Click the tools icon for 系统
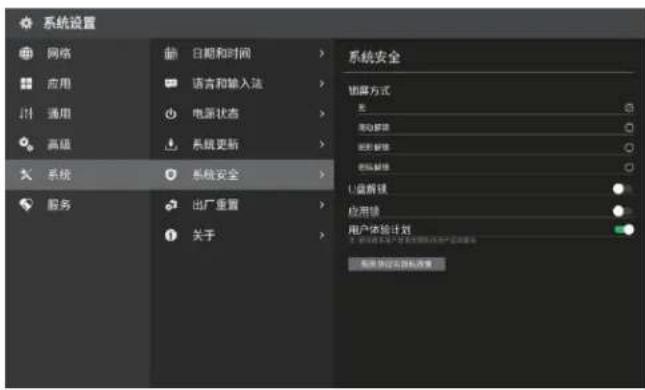Viewport: 645px width, 390px height. [x=26, y=174]
